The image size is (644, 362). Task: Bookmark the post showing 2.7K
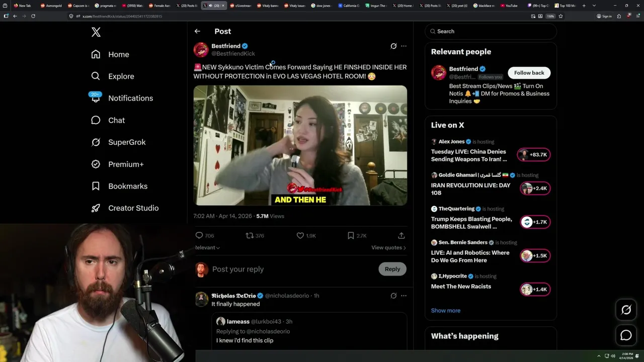357,235
